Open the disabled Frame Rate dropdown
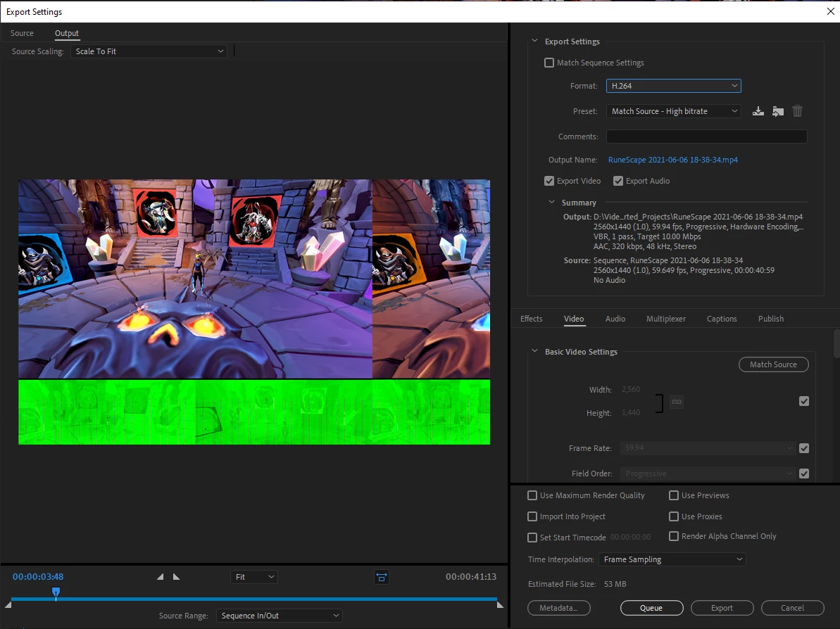Viewport: 840px width, 629px height. 708,448
